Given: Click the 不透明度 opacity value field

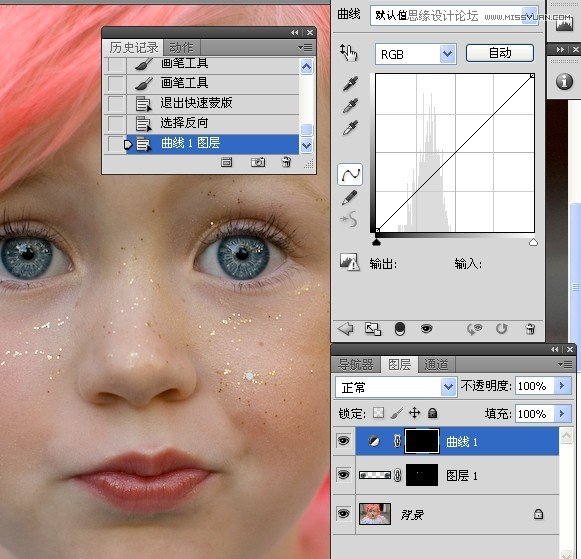Looking at the screenshot, I should tap(534, 386).
